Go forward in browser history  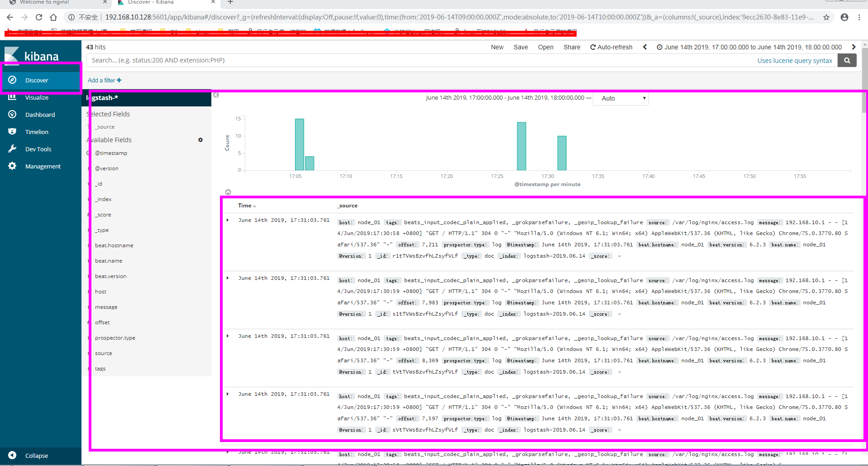click(x=24, y=17)
